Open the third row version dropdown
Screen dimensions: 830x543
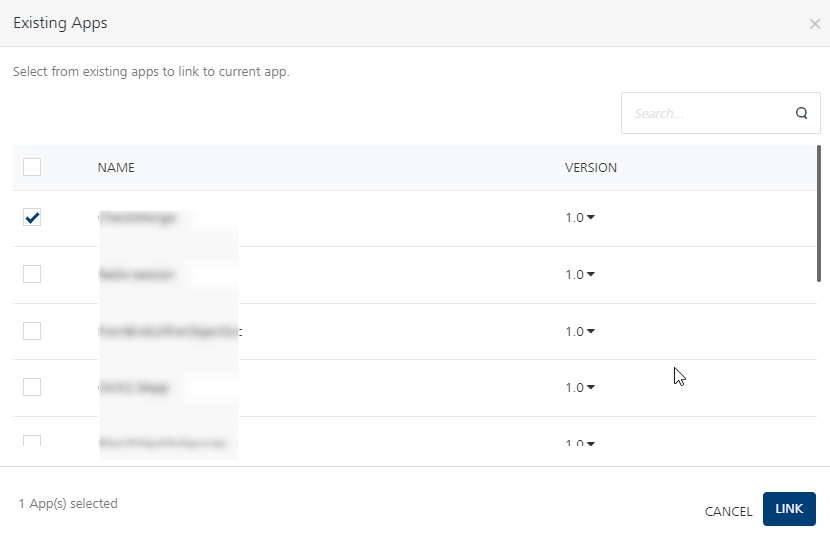pyautogui.click(x=581, y=332)
